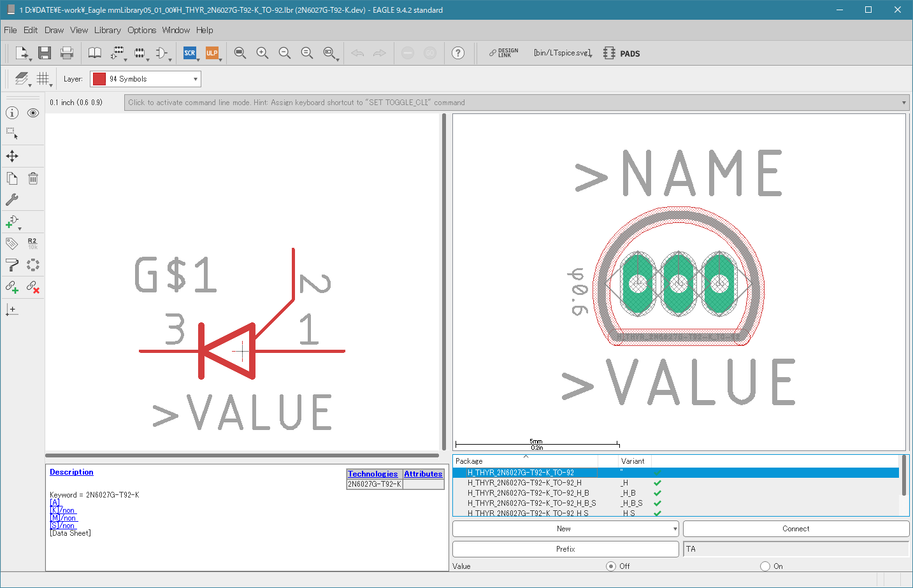The width and height of the screenshot is (913, 588).
Task: Select the Value On radio button
Action: (765, 566)
